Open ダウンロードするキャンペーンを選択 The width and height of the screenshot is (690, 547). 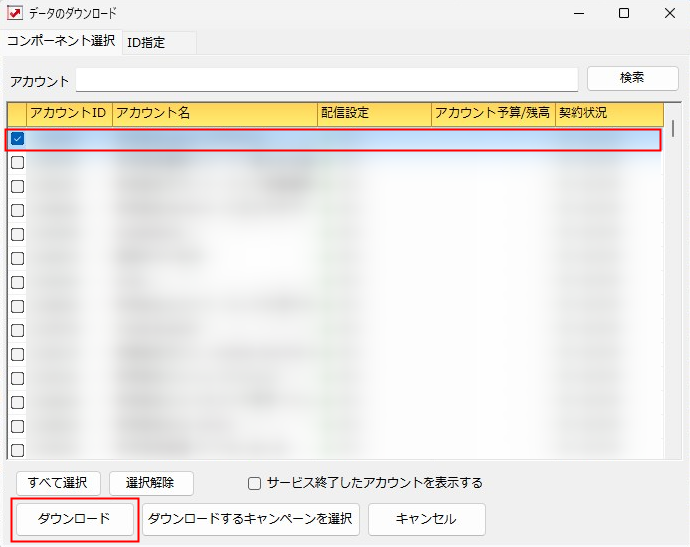pos(250,519)
